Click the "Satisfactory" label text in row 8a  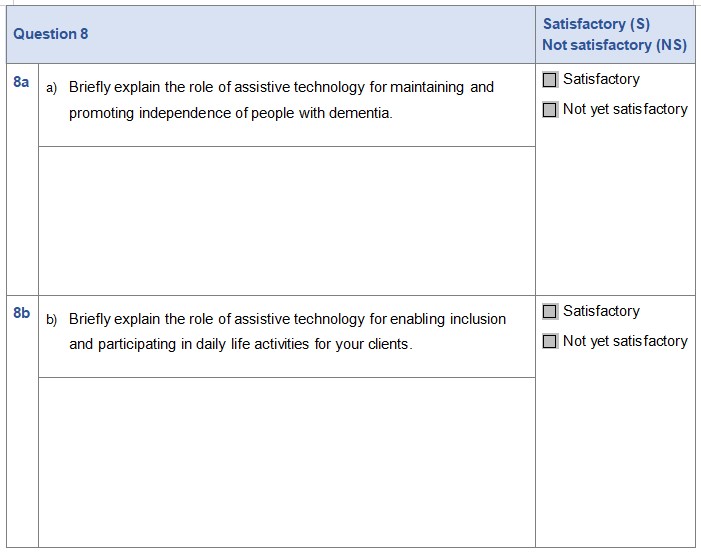[601, 79]
